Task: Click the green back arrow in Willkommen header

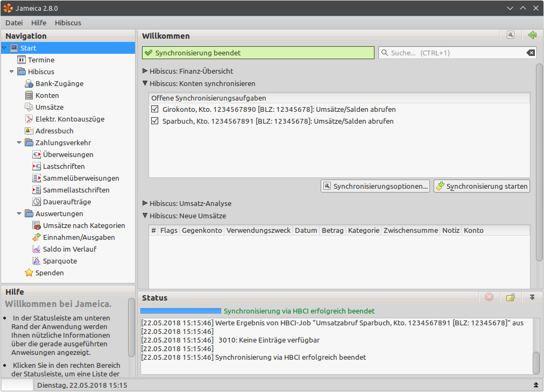Action: [x=532, y=35]
